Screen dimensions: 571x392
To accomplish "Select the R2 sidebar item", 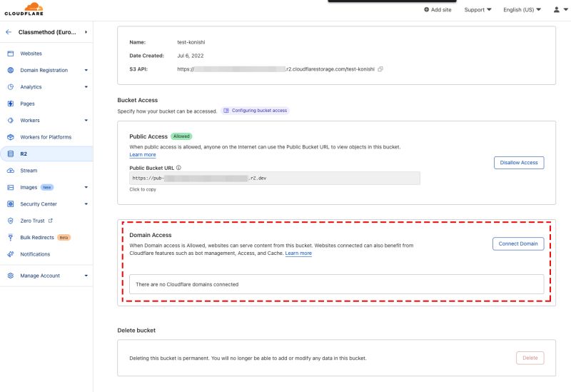I will [46, 154].
